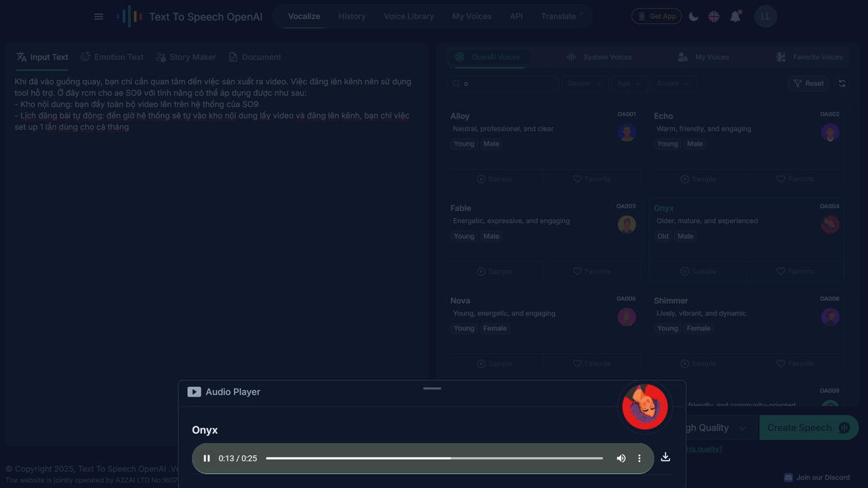Select the My Voices tab in the voice panel
This screenshot has height=488, width=868.
pyautogui.click(x=703, y=57)
